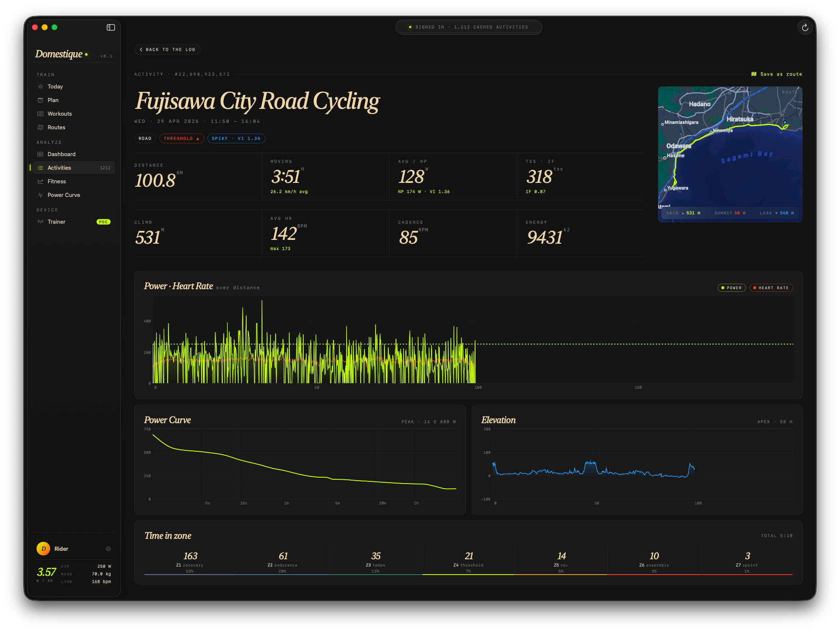The width and height of the screenshot is (840, 632).
Task: Click the Cadence 85 rpm value
Action: 408,237
